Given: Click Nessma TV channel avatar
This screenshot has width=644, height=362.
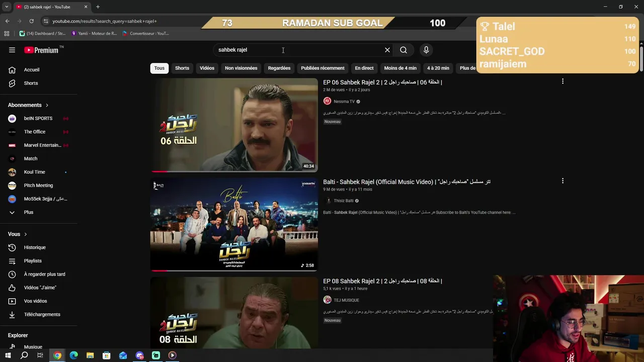Looking at the screenshot, I should (x=327, y=101).
